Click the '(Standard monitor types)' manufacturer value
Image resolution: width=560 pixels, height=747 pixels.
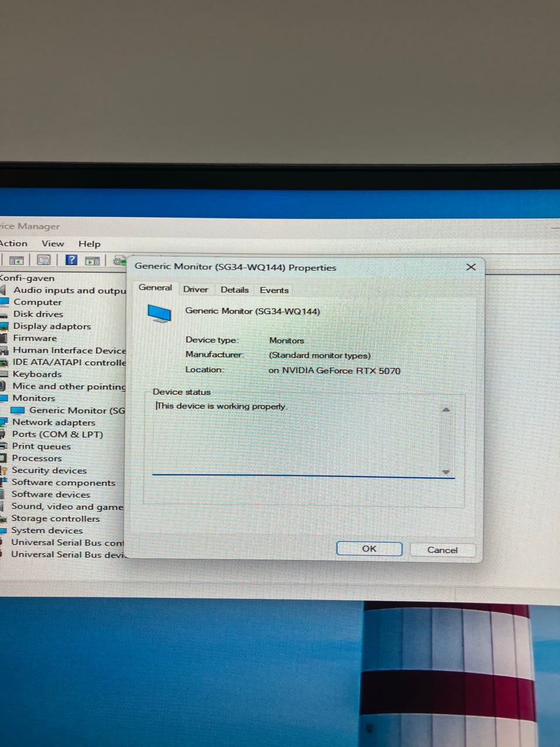click(320, 355)
